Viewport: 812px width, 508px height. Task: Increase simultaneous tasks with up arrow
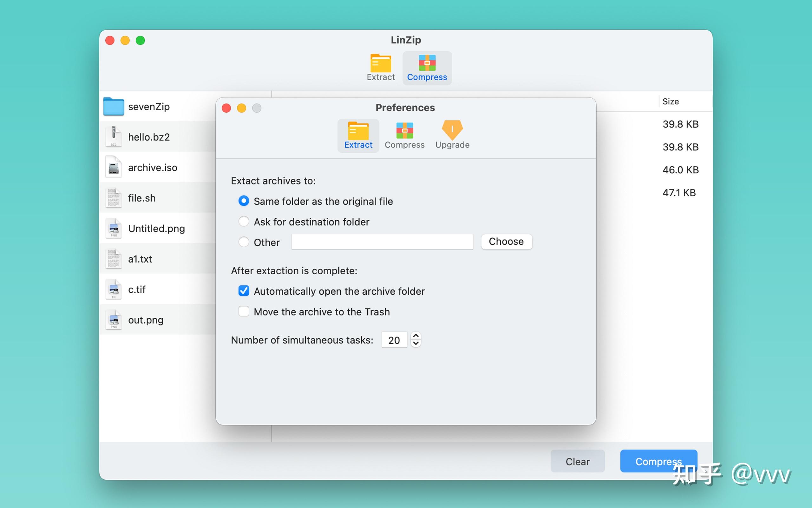pos(416,336)
